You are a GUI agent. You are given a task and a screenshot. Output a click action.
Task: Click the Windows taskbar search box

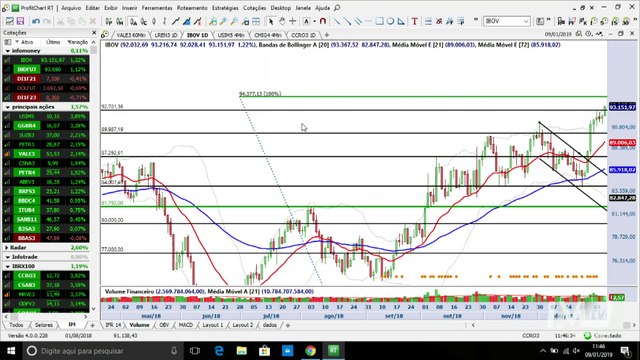(102, 351)
